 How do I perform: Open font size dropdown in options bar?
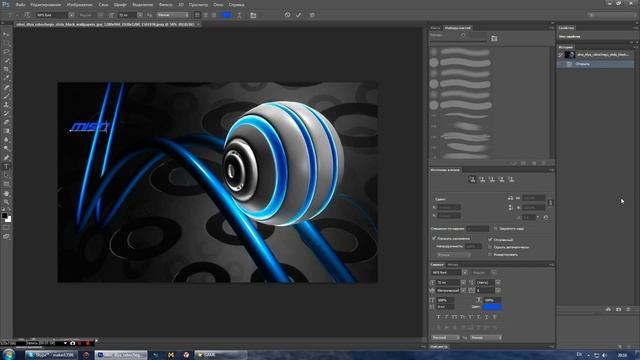coord(140,15)
